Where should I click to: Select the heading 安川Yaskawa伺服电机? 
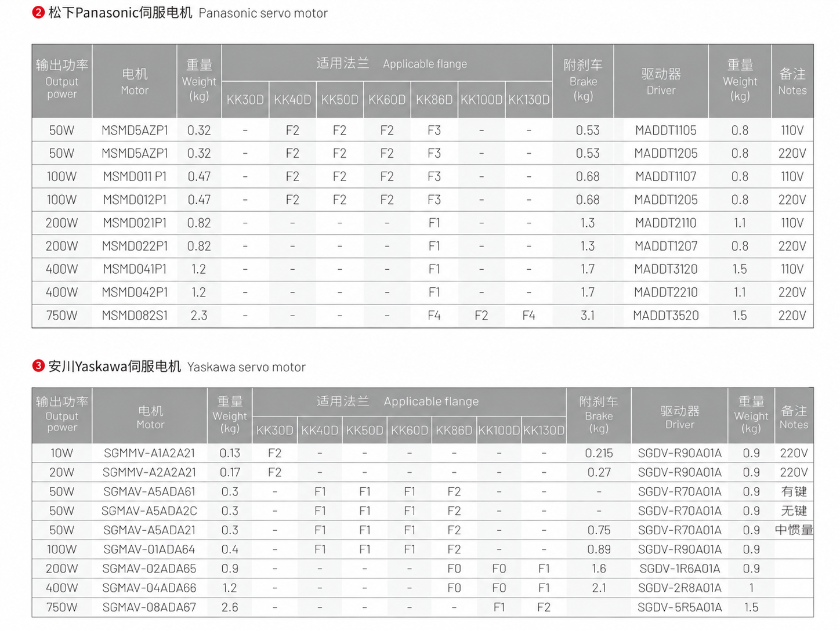[114, 366]
